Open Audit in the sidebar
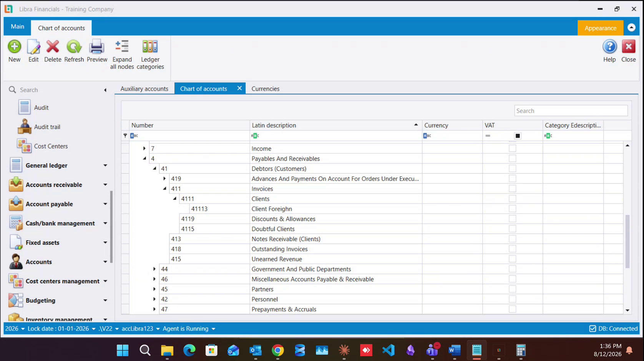The image size is (644, 361). [41, 108]
